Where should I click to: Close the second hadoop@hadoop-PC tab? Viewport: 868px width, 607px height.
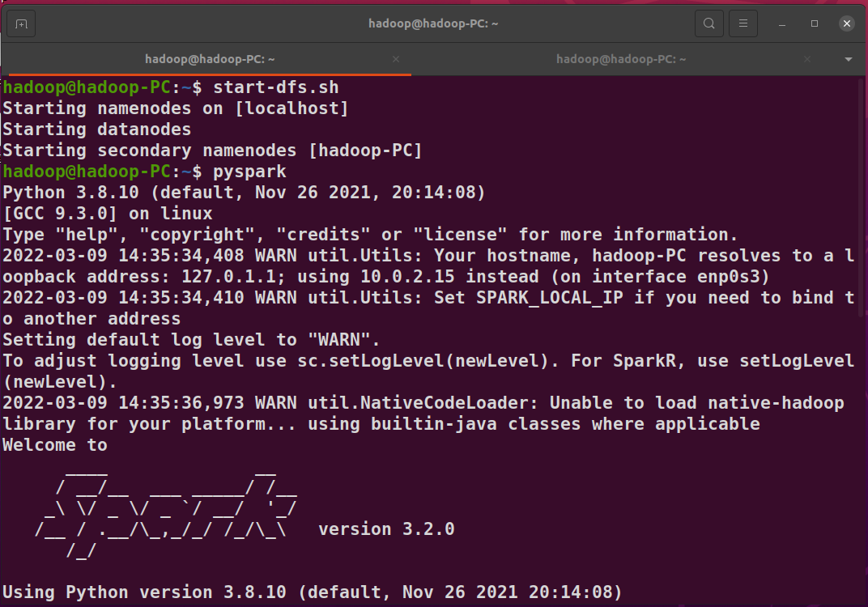click(807, 59)
